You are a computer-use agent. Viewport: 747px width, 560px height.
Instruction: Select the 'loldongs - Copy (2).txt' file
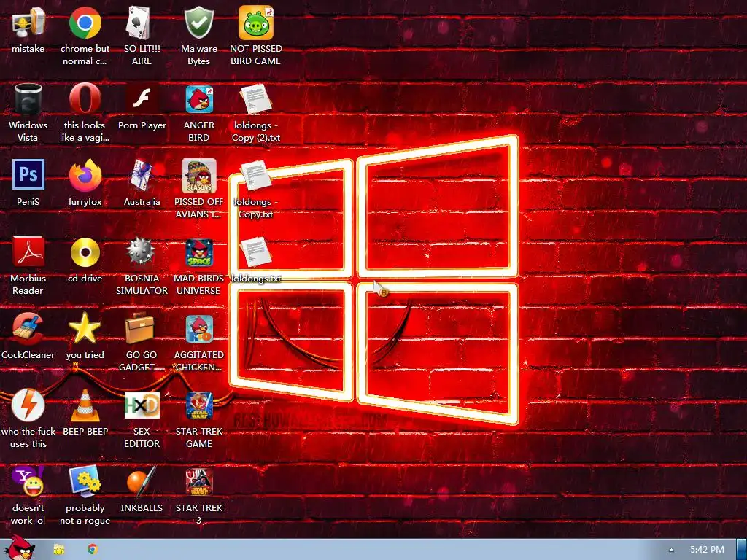[x=256, y=99]
